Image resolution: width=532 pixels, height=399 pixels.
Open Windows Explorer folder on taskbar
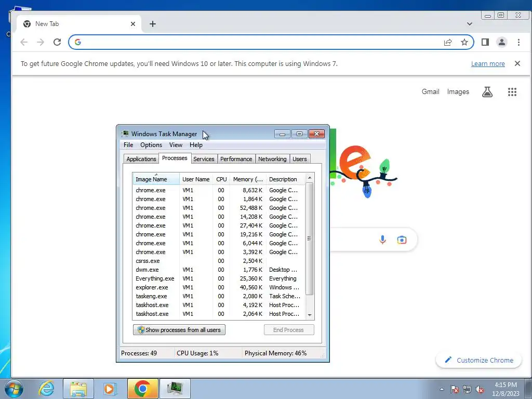tap(78, 389)
